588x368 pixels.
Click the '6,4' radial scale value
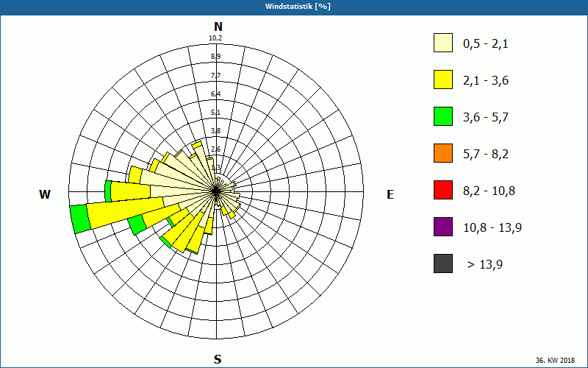coord(215,94)
